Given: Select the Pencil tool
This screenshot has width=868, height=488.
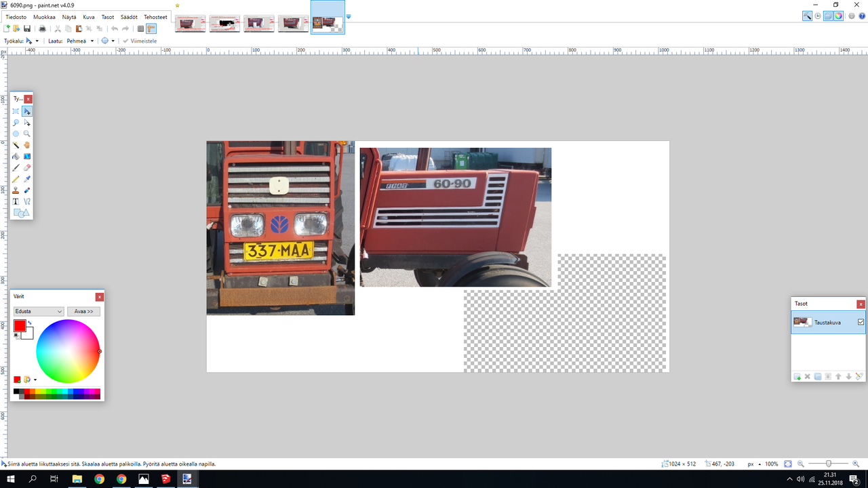Looking at the screenshot, I should [x=16, y=179].
